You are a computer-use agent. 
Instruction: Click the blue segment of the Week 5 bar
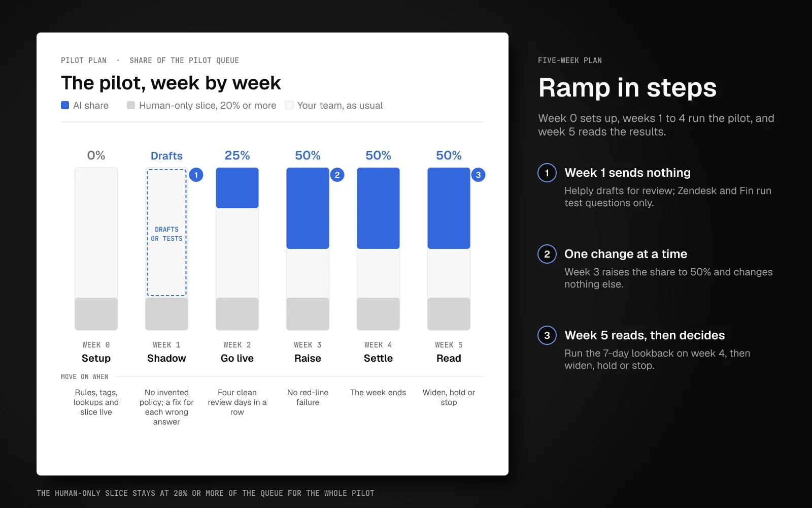click(449, 208)
